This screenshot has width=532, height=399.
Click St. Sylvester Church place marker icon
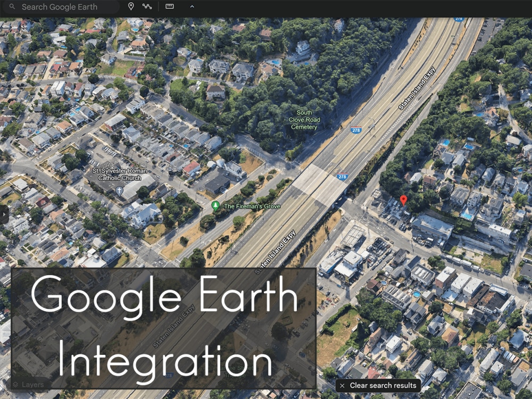(119, 191)
